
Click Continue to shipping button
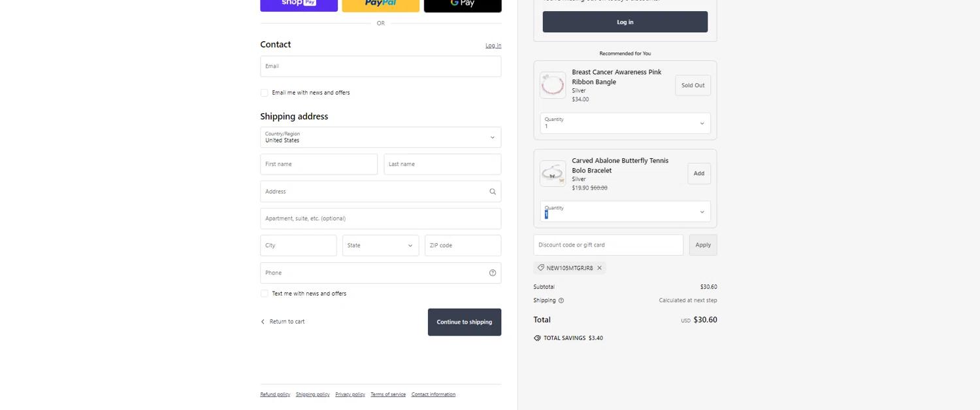pos(465,322)
